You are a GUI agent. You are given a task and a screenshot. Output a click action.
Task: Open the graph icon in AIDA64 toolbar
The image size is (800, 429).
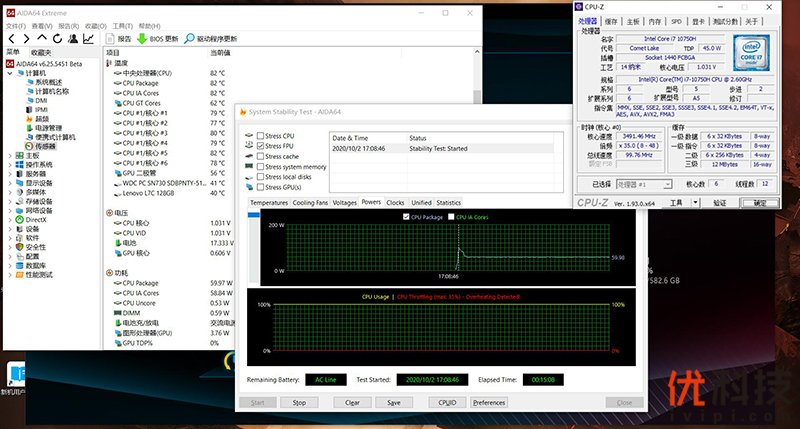coord(89,39)
